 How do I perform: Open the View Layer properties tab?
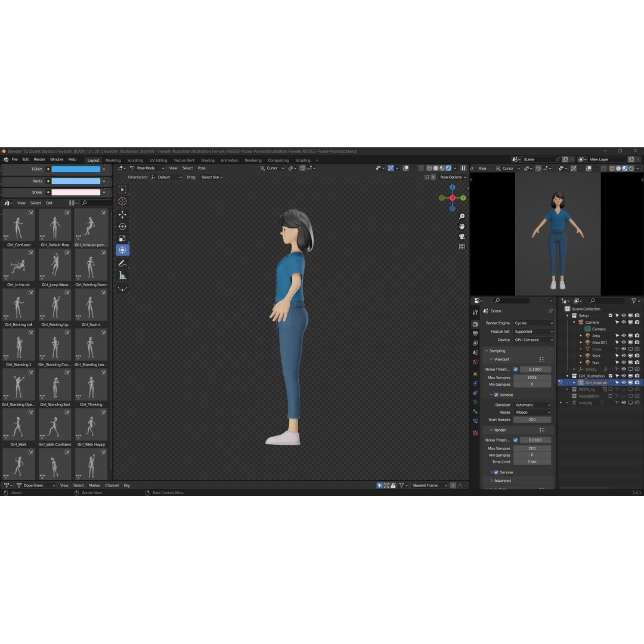coord(475,343)
